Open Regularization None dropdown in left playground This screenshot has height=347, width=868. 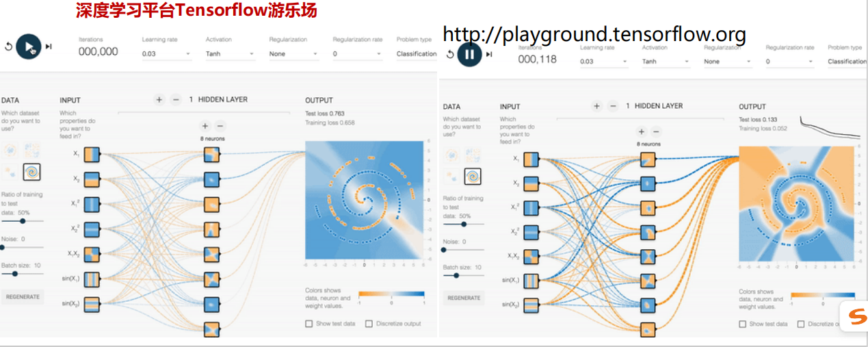coord(293,53)
